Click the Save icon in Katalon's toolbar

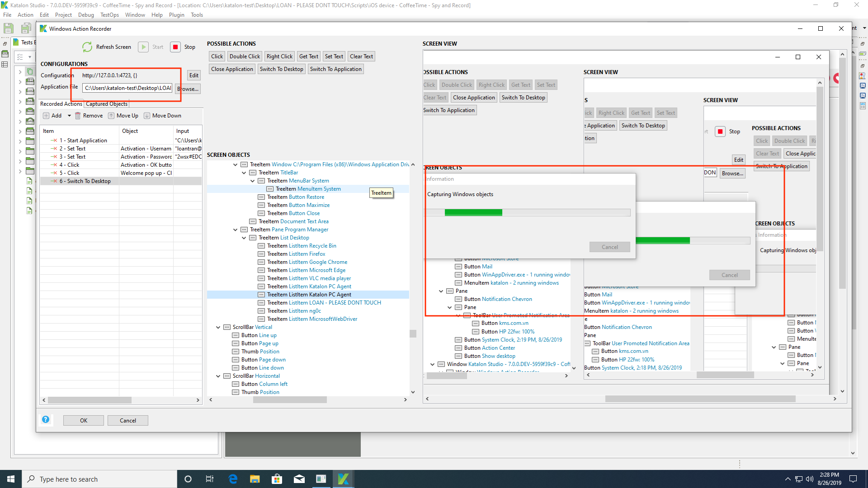[x=8, y=28]
